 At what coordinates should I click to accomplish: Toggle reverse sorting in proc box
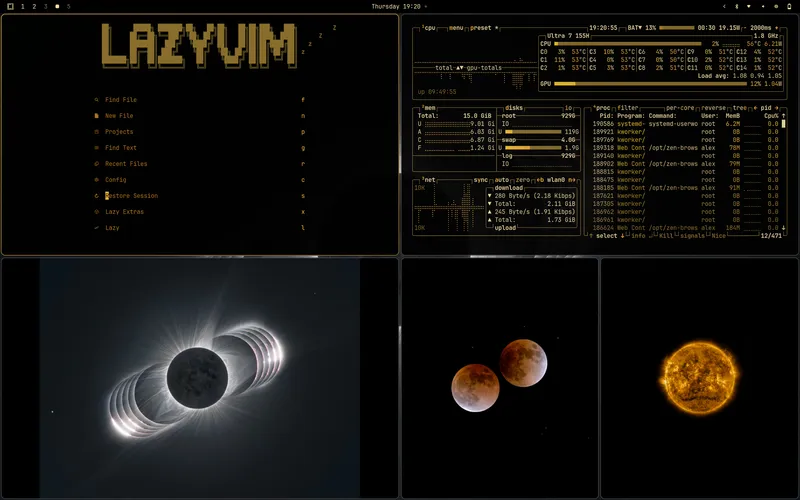[x=713, y=108]
